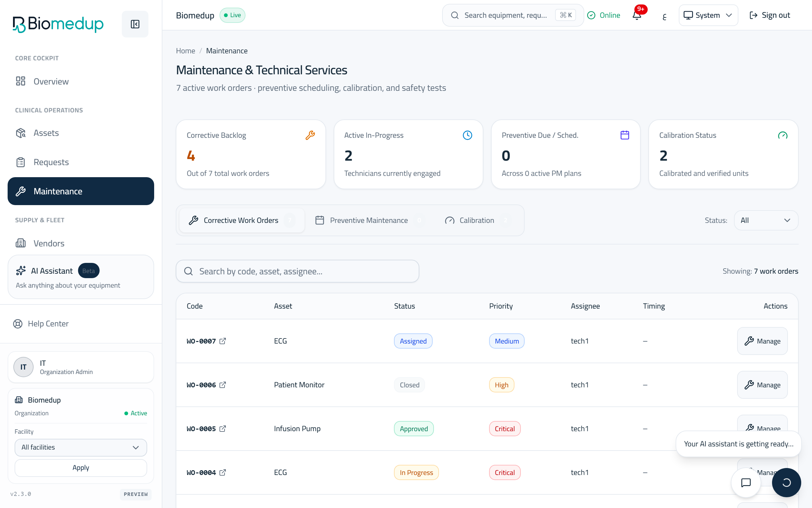This screenshot has height=508, width=812.
Task: Click the Calibration Status gauge icon
Action: [x=783, y=135]
